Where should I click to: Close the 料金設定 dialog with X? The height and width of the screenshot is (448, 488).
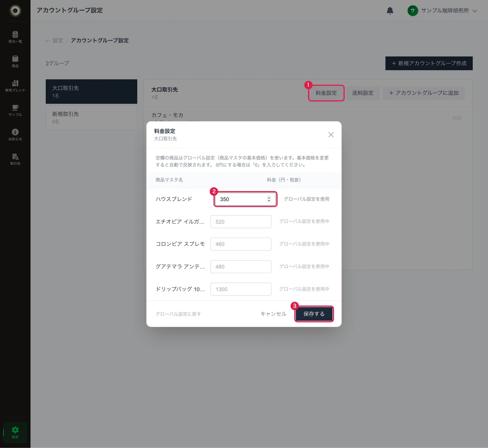(x=331, y=135)
